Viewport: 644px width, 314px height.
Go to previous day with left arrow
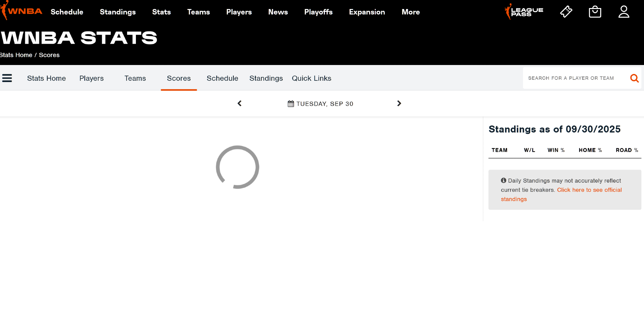[x=240, y=103]
